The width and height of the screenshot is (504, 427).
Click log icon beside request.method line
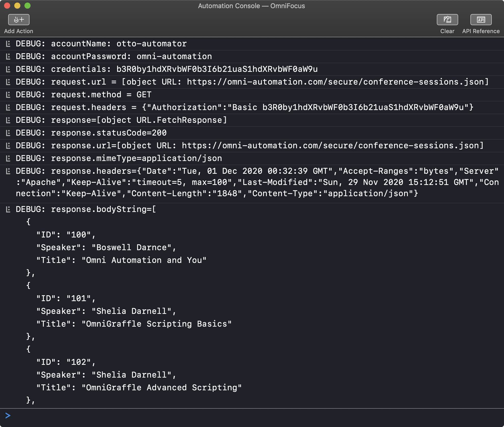point(8,95)
